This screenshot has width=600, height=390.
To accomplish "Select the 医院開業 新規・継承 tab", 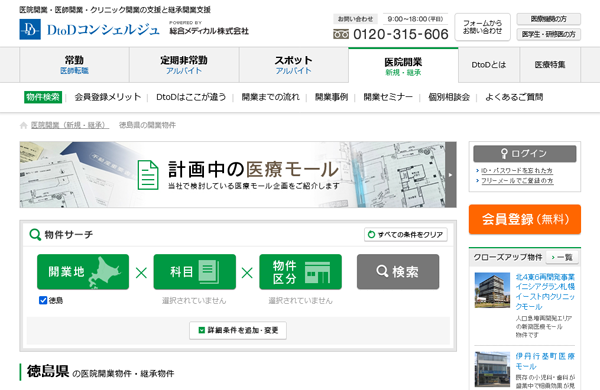I will click(x=403, y=65).
